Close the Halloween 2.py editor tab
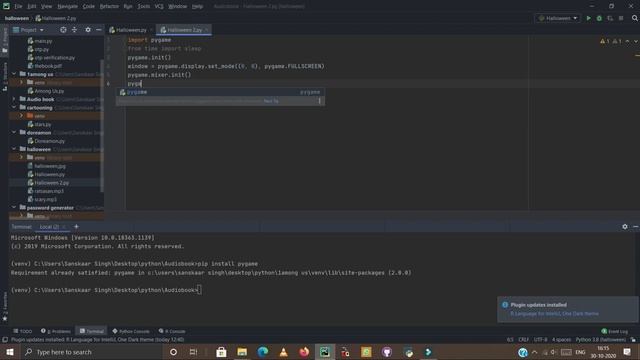 (207, 30)
